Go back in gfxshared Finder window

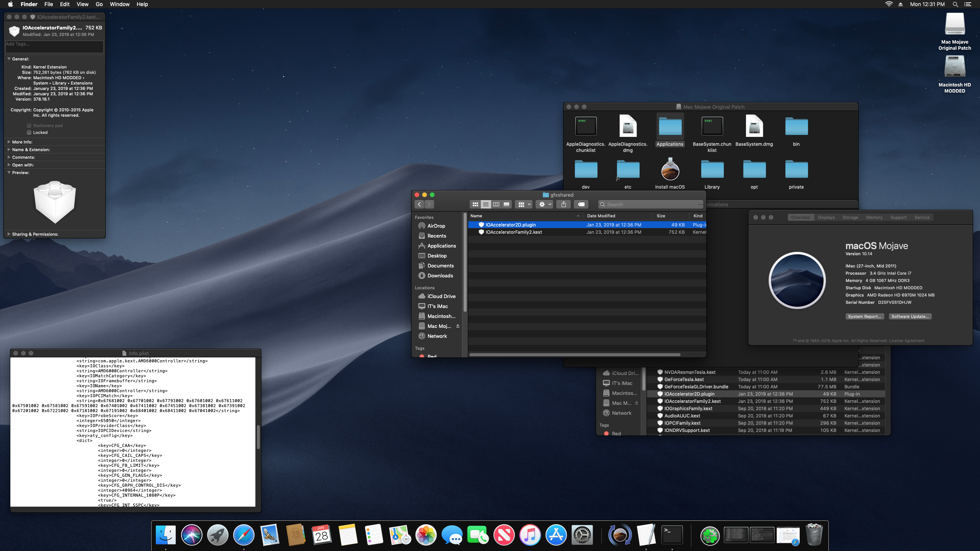pyautogui.click(x=420, y=204)
